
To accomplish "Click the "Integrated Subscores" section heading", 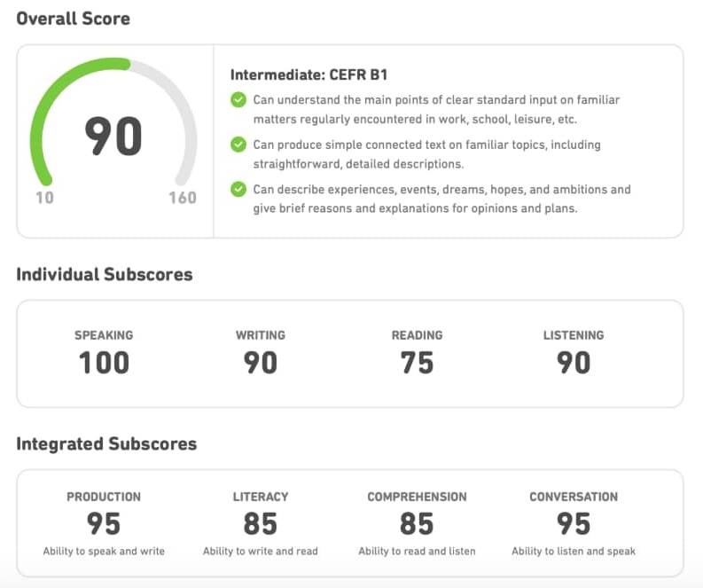I will pos(106,443).
